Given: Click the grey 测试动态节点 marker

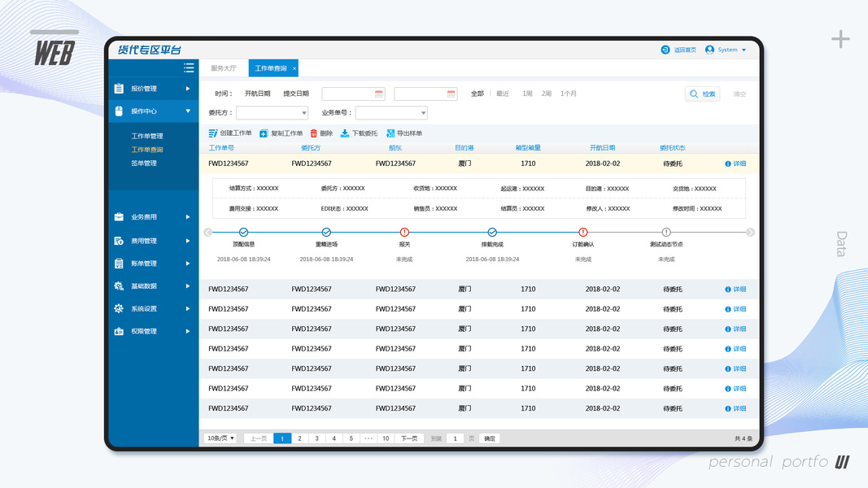Looking at the screenshot, I should (x=666, y=233).
